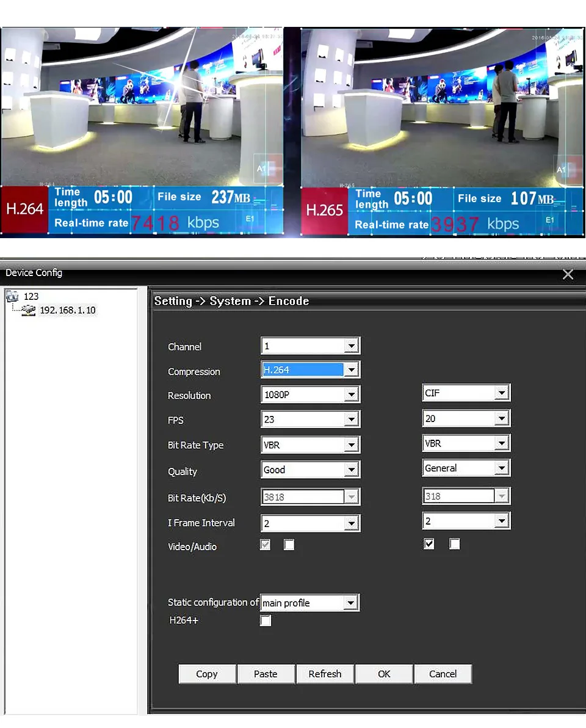Viewport: 586px width, 728px height.
Task: Open the sub stream Bit Rate Type dropdown
Action: [x=466, y=443]
